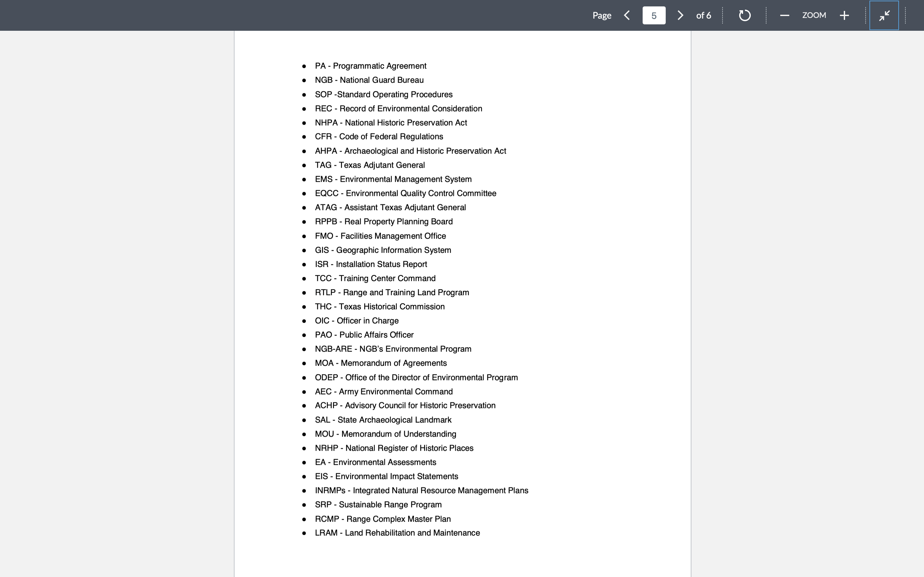Click 'SRP - Sustainable Range Program' line
924x577 pixels.
(x=378, y=504)
